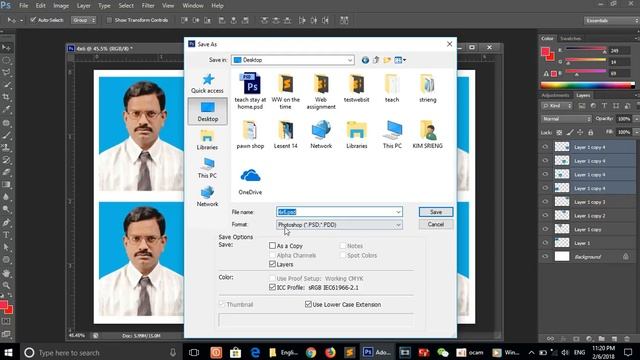640x360 pixels.
Task: Enable Show Transform Controls checkbox
Action: coord(109,20)
